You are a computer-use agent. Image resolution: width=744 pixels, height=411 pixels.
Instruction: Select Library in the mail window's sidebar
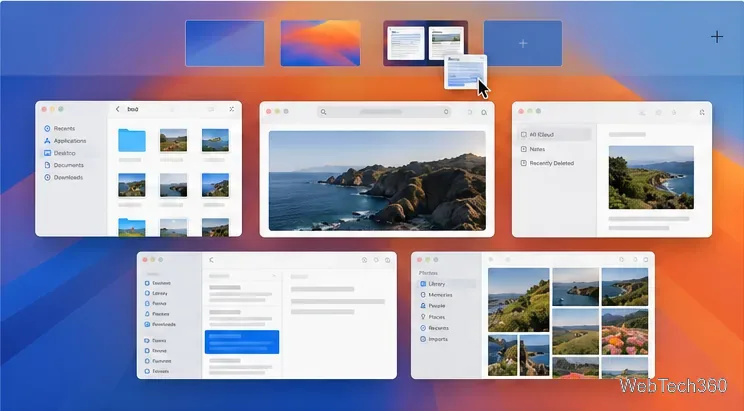[x=160, y=293]
